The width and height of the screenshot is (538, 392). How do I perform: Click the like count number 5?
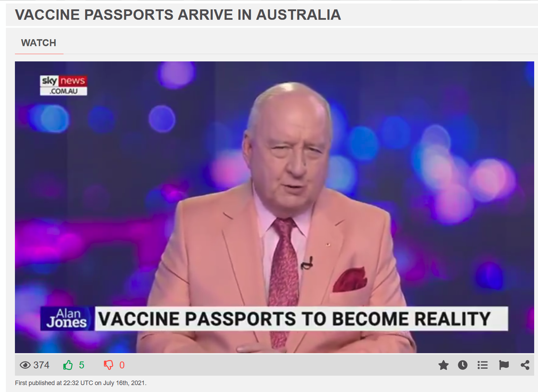point(82,365)
